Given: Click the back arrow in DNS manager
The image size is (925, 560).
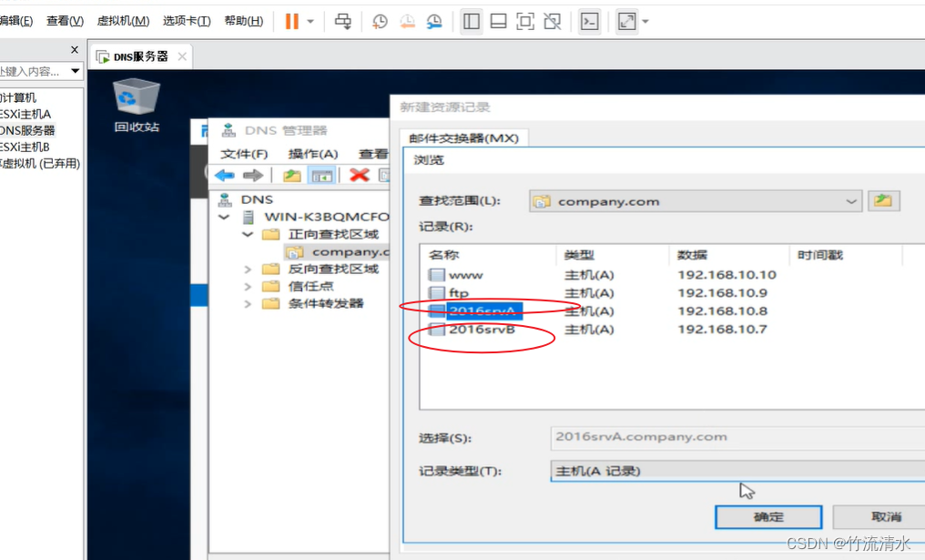Looking at the screenshot, I should tap(225, 175).
